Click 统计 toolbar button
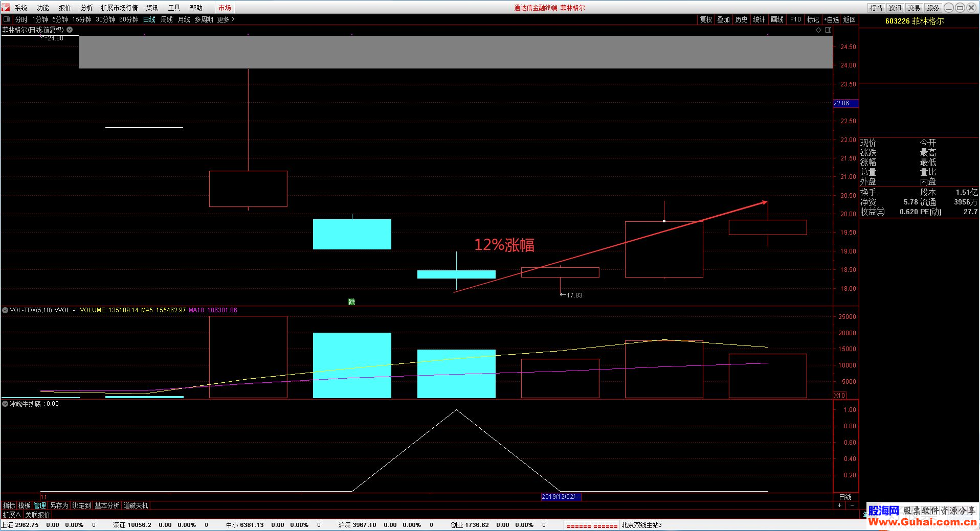This screenshot has height=531, width=980. coord(759,19)
